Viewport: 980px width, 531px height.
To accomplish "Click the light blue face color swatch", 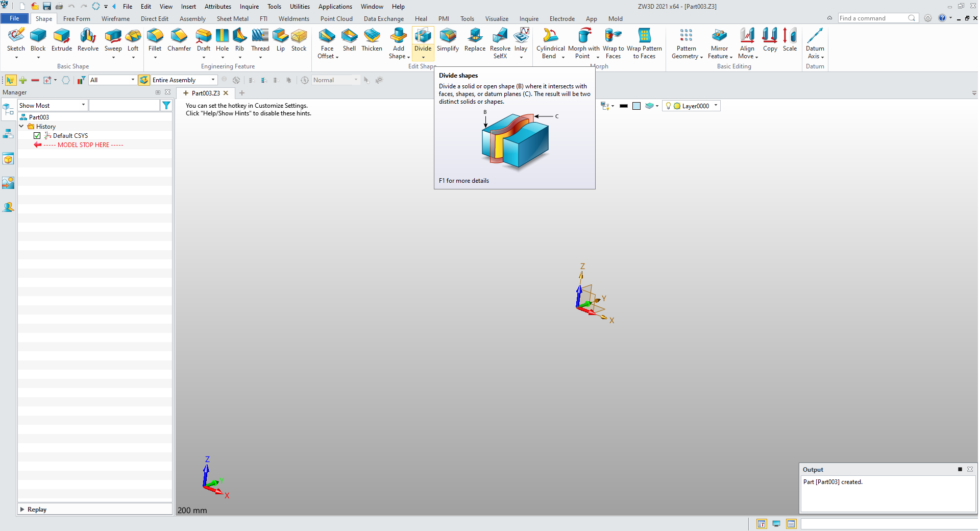I will [x=636, y=106].
